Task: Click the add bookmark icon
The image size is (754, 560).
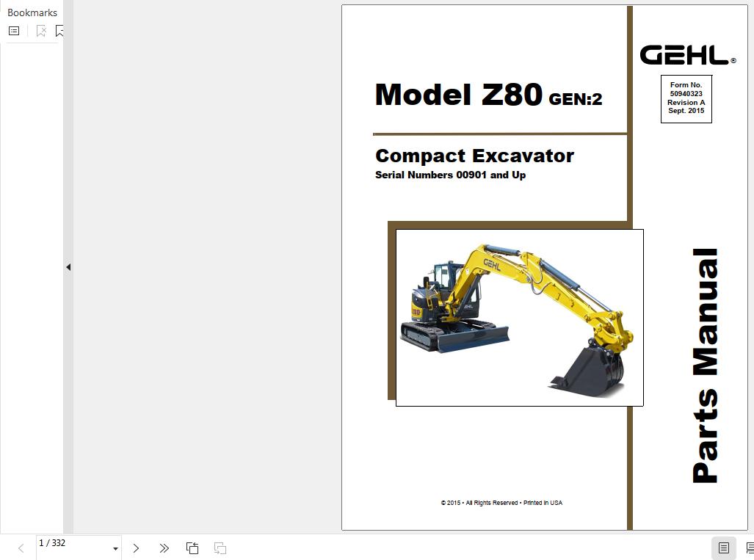Action: (x=59, y=31)
